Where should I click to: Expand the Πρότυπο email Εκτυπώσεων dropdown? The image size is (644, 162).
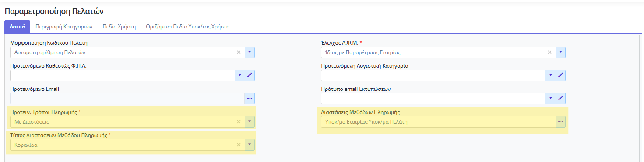tap(550, 98)
